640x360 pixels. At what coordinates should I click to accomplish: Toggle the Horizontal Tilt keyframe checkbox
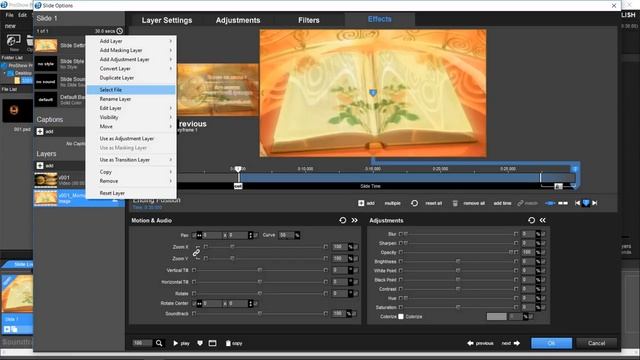pyautogui.click(x=194, y=282)
